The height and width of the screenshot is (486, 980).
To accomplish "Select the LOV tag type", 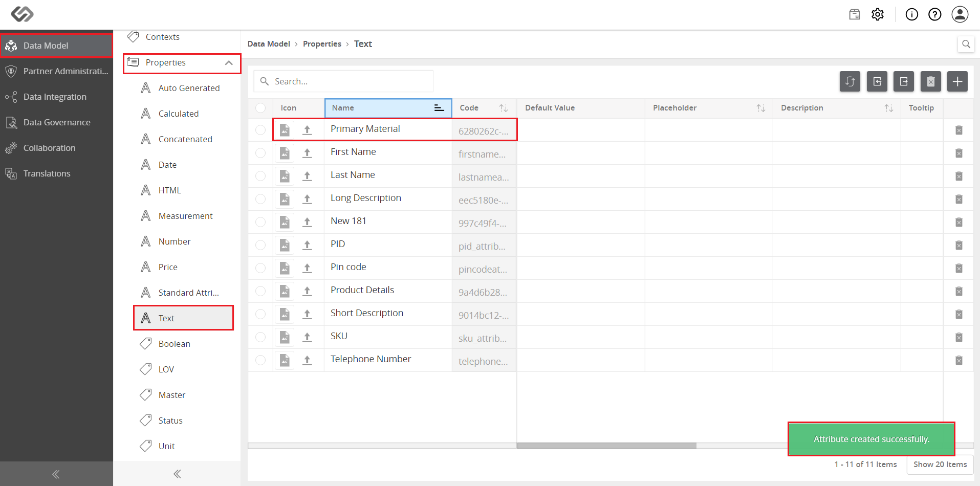I will click(184, 369).
